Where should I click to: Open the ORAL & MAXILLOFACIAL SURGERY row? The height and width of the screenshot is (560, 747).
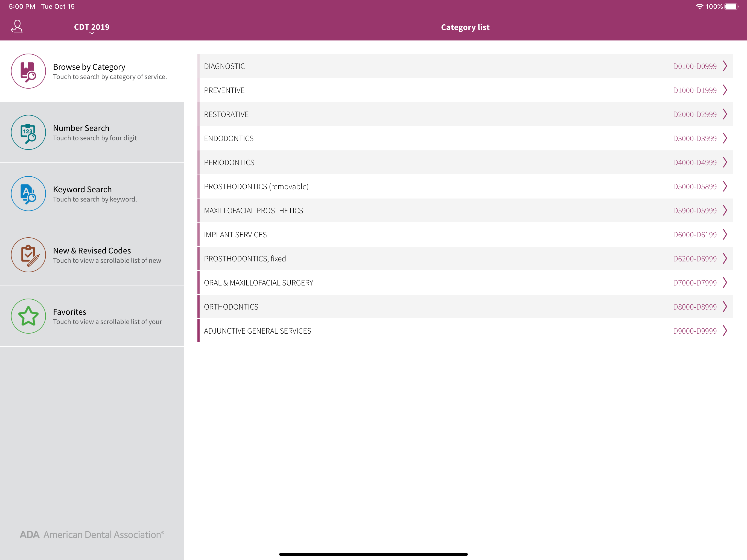pos(465,283)
